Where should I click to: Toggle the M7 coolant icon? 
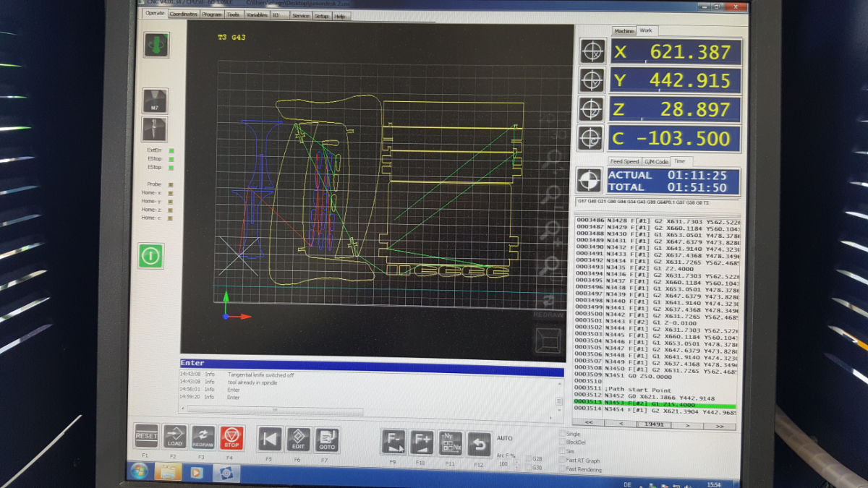(x=155, y=101)
